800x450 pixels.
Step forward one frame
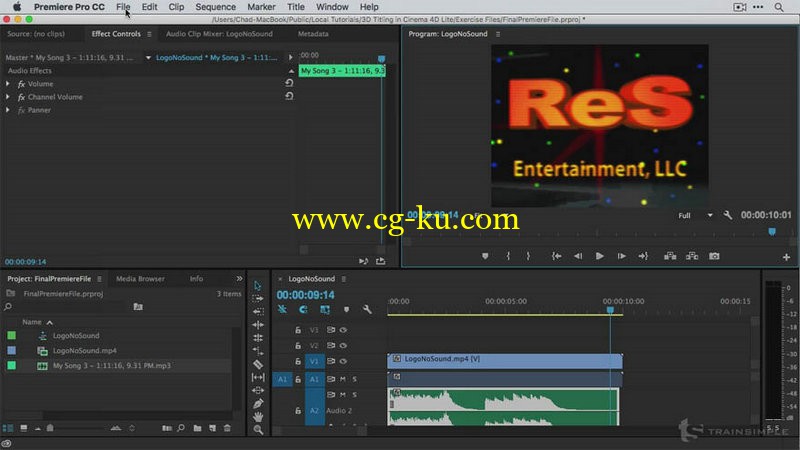621,256
